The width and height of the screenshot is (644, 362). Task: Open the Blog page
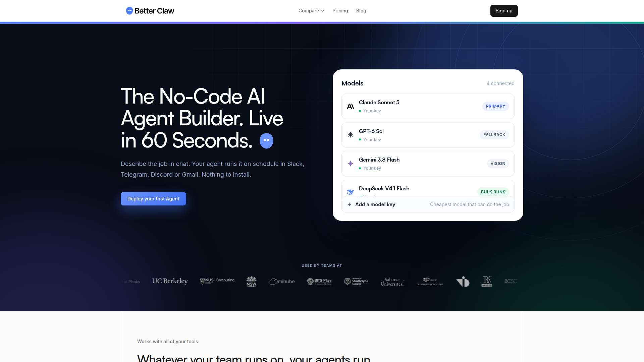click(x=361, y=11)
